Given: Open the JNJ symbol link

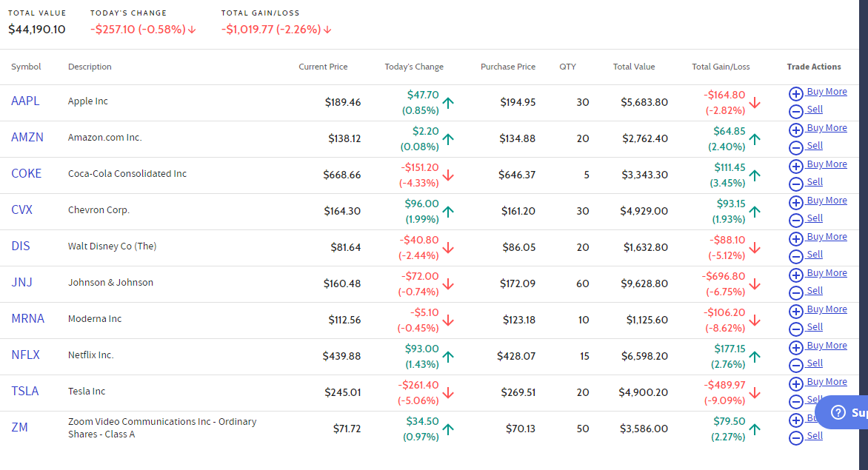Looking at the screenshot, I should point(22,283).
